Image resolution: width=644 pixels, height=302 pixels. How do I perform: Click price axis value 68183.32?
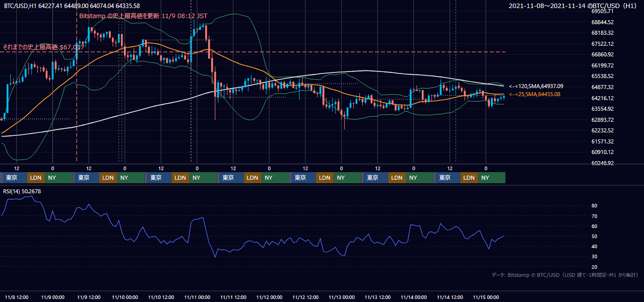click(602, 33)
